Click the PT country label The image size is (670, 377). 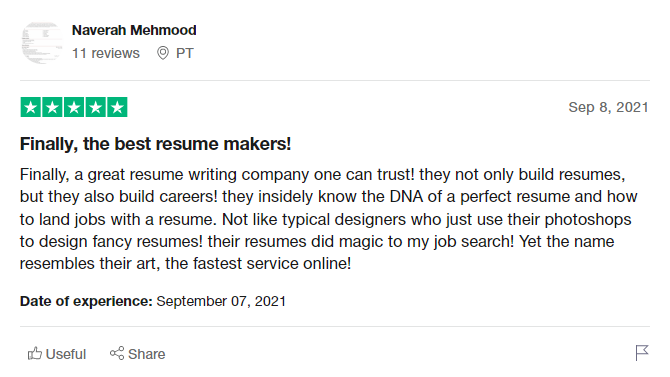tap(185, 53)
